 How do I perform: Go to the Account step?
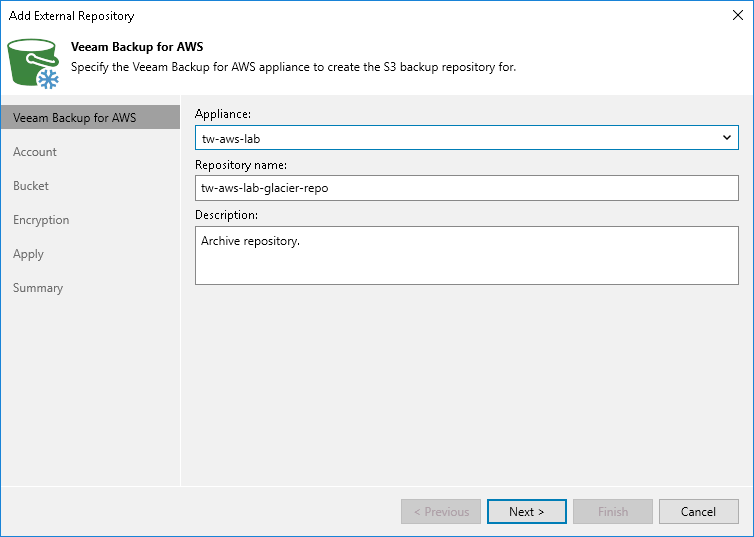[x=35, y=152]
